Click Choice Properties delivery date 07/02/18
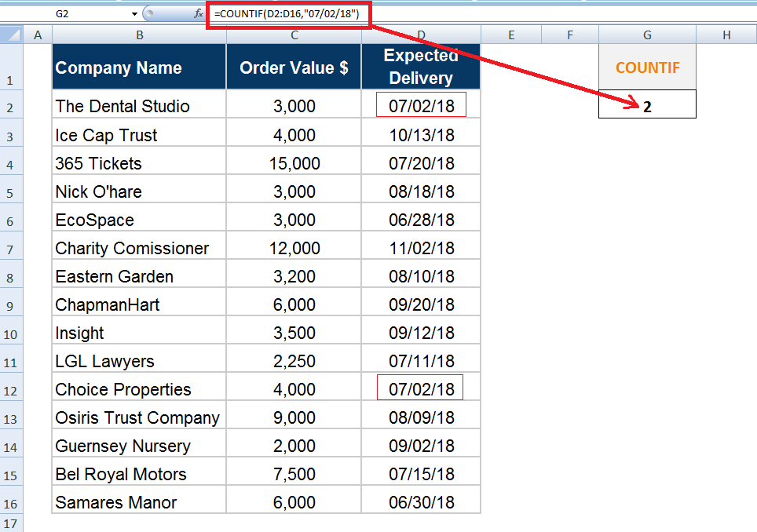This screenshot has width=757, height=532. coord(421,389)
